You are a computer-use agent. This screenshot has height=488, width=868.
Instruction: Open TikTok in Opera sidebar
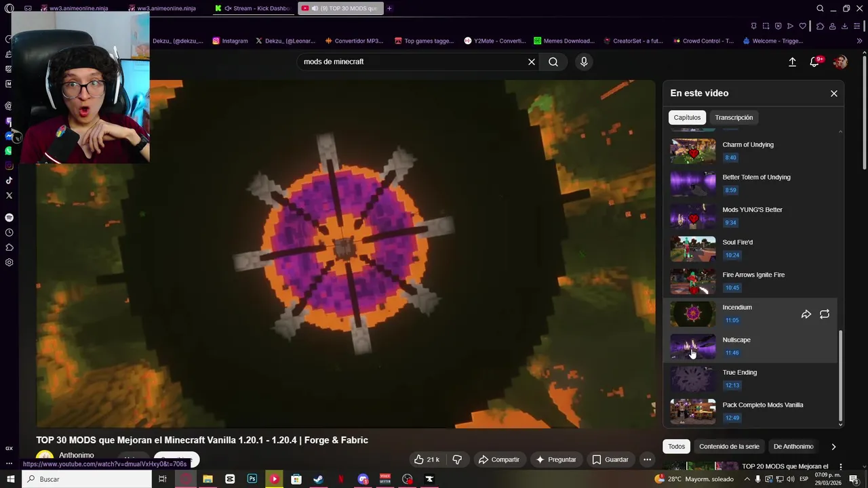(9, 180)
